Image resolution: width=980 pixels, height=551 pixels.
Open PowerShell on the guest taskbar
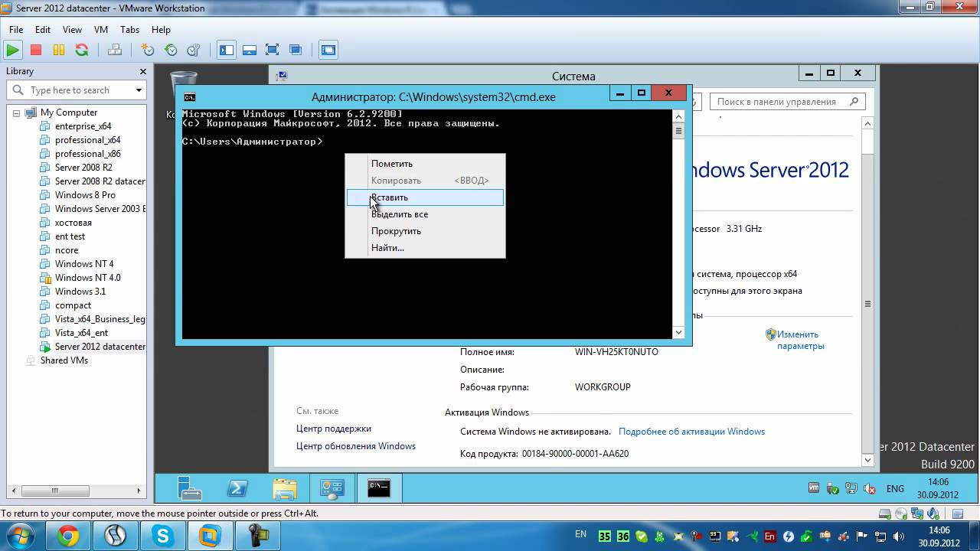click(237, 488)
